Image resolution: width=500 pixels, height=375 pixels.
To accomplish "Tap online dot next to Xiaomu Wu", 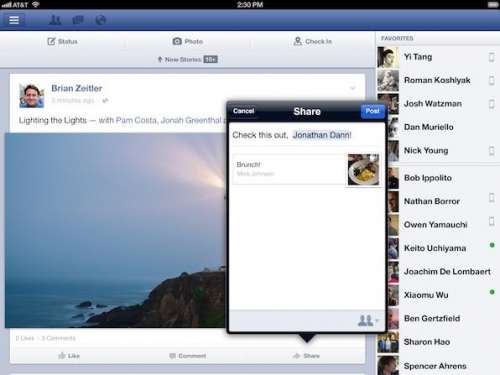I will tap(492, 292).
